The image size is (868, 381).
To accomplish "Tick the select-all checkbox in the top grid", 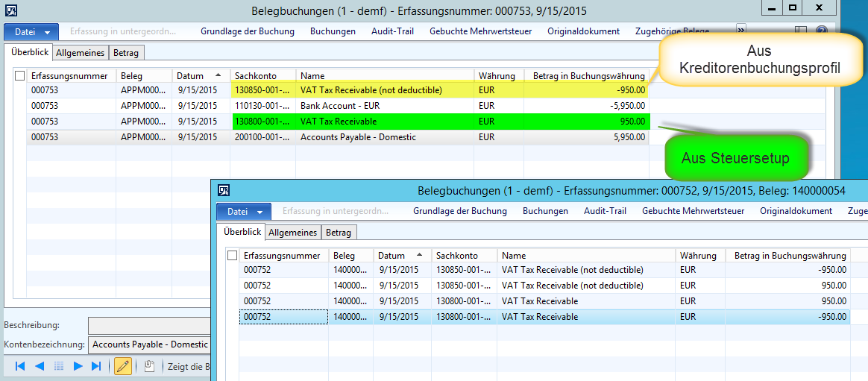I will coord(20,76).
